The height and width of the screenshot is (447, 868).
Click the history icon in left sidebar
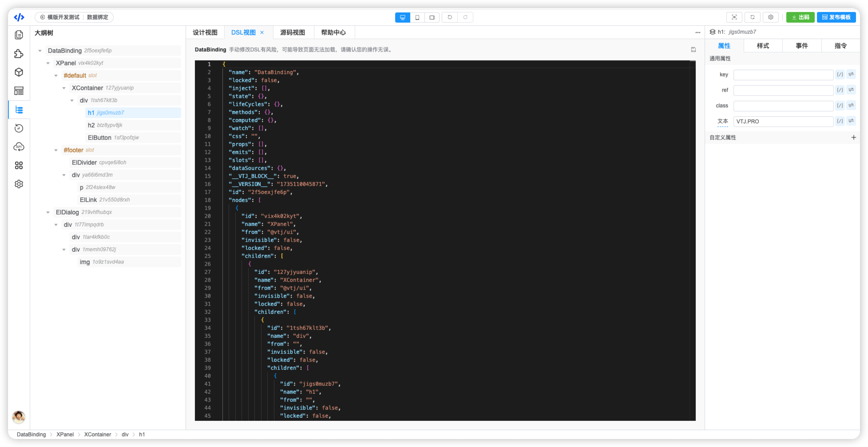coord(19,128)
